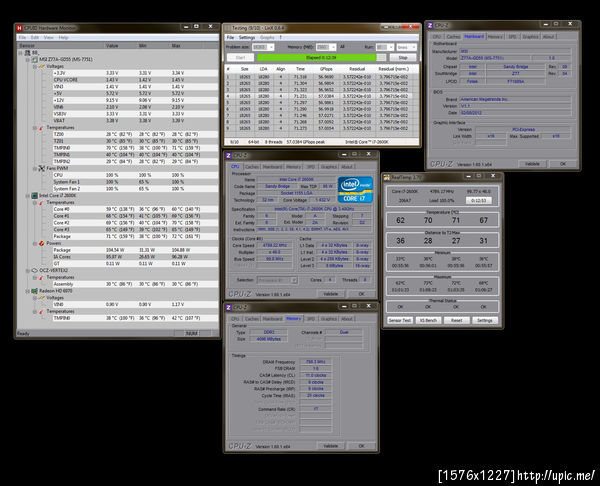Collapse the MSI Z77A-GD55 tree node
This screenshot has width=600, height=486.
click(28, 60)
